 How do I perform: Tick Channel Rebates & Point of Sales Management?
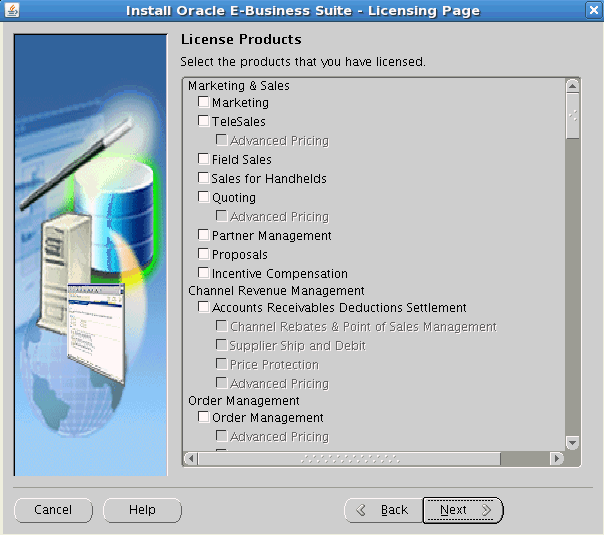click(221, 325)
